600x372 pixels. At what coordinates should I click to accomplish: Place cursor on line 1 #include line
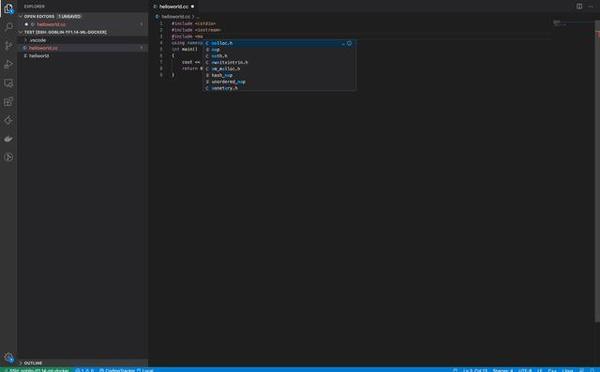[x=193, y=24]
